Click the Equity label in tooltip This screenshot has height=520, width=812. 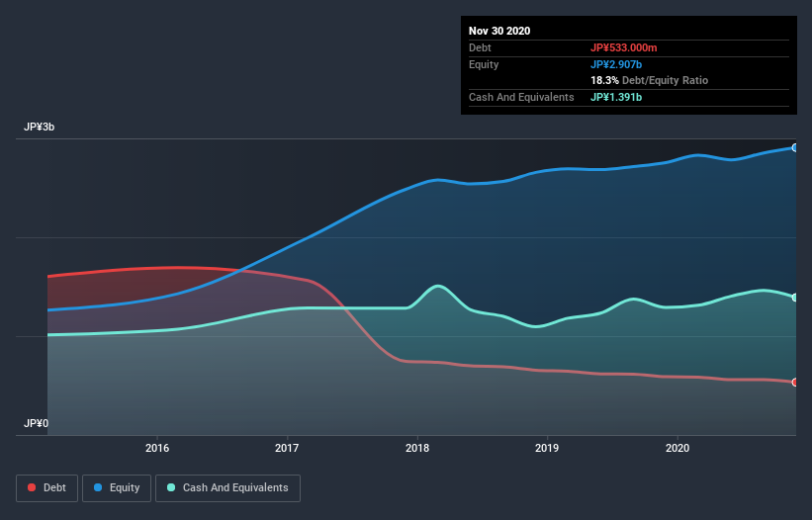484,64
